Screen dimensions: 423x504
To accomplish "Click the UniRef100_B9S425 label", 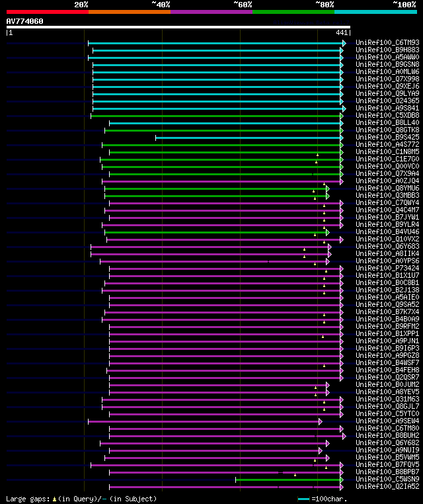I will (x=387, y=137).
